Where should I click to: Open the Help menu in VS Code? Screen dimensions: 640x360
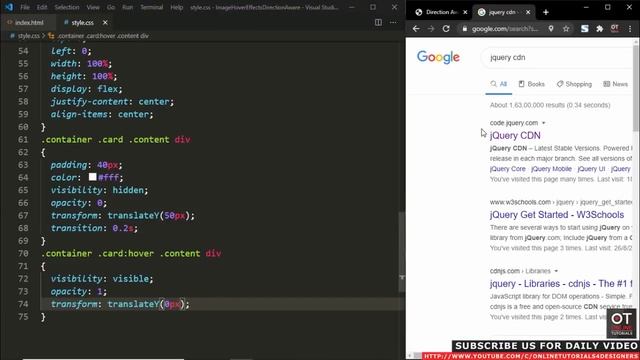tap(177, 7)
